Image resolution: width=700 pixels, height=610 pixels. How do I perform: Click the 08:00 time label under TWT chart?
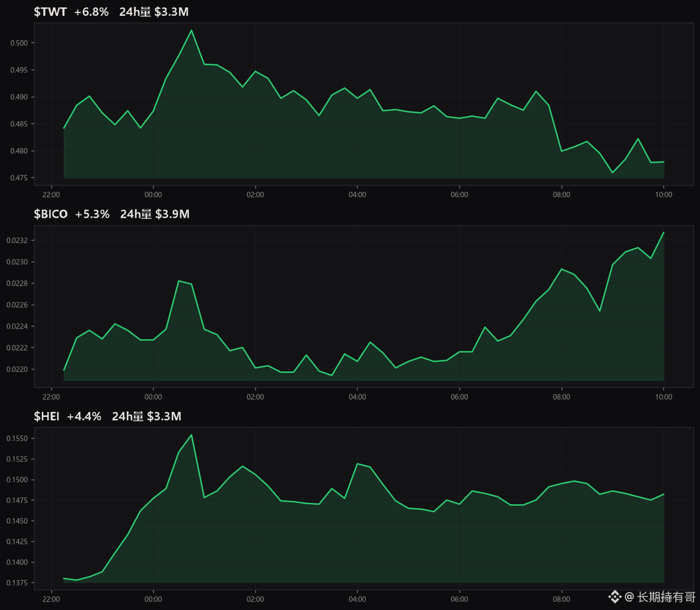[x=562, y=195]
